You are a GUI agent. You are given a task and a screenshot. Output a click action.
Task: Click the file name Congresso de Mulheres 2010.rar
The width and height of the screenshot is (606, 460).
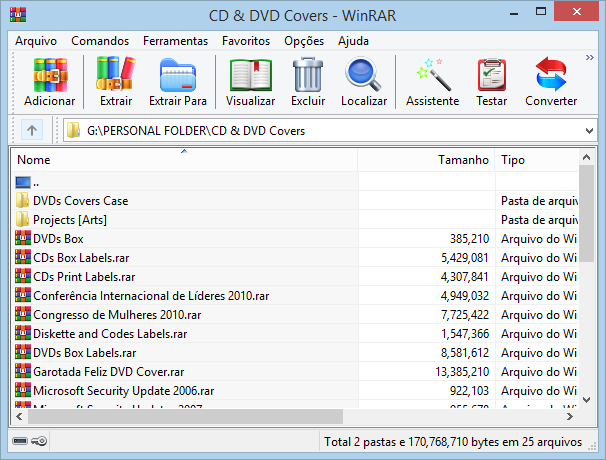(x=117, y=315)
